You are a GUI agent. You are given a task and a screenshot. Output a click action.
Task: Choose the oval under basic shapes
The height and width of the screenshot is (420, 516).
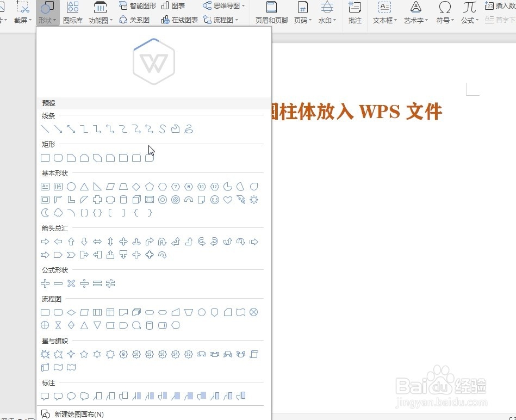(x=71, y=187)
